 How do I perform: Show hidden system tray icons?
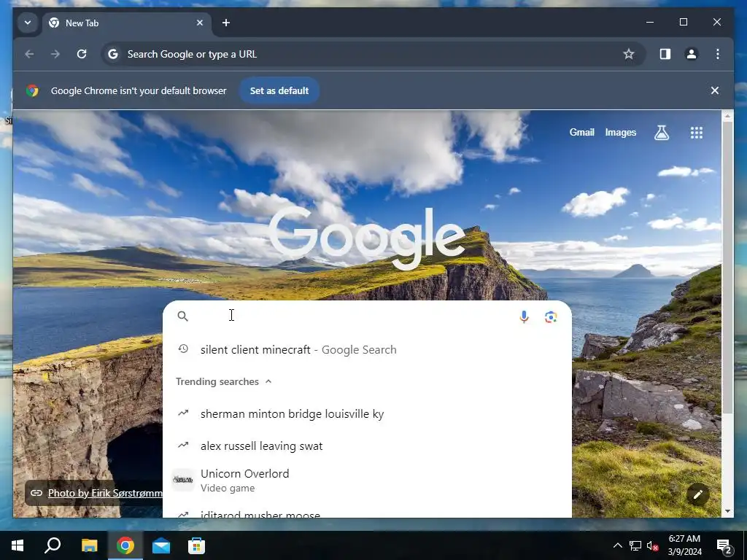[x=617, y=545]
